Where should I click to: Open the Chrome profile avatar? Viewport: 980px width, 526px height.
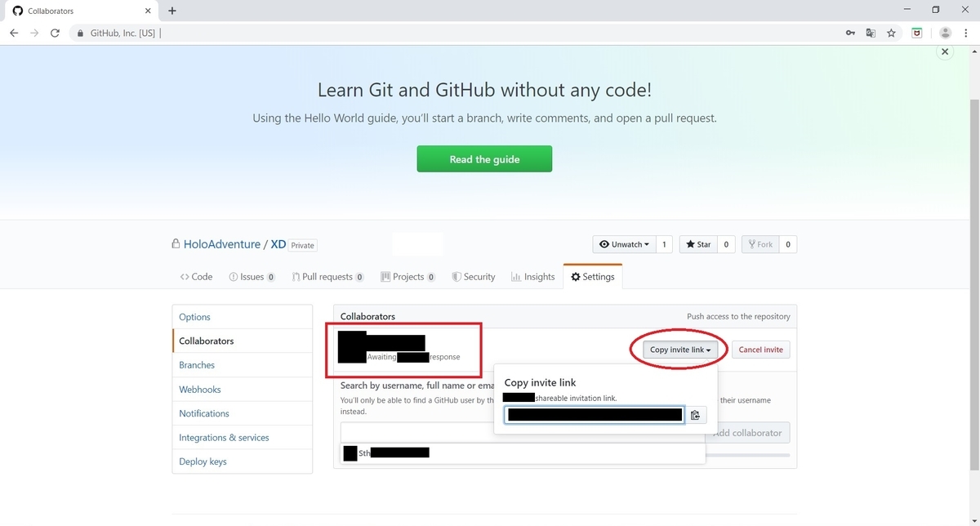tap(945, 33)
